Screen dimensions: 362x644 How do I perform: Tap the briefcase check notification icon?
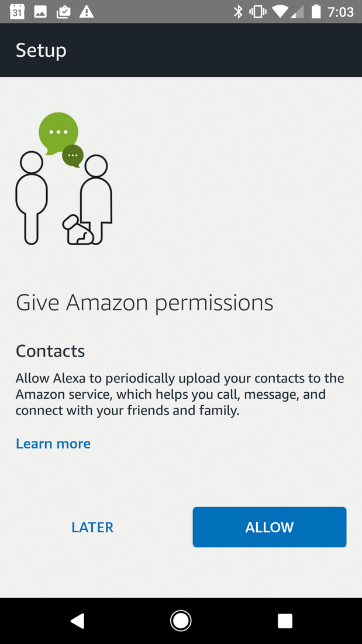63,12
